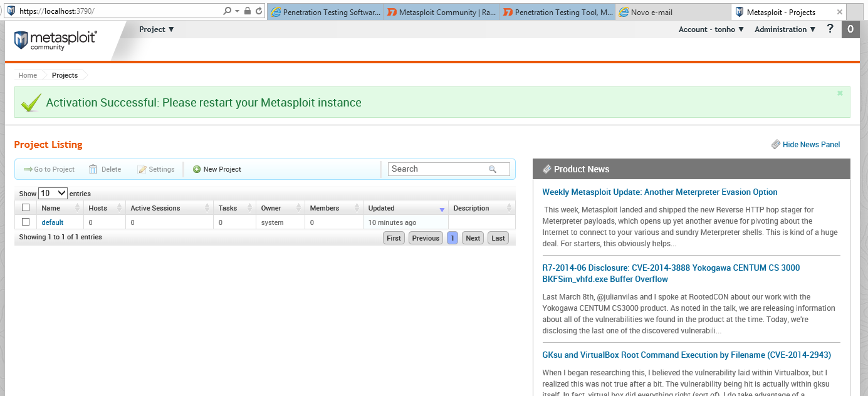Click the site icon beside the localhost URL

tap(11, 11)
